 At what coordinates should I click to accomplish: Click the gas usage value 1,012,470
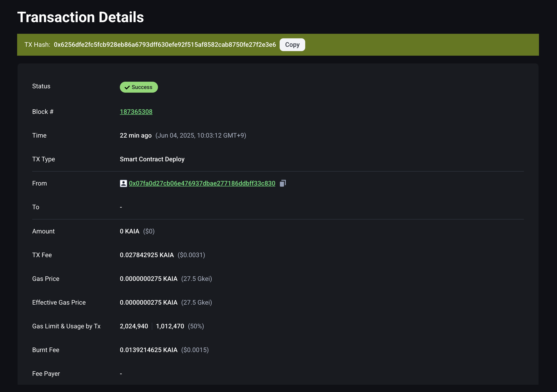(x=170, y=326)
